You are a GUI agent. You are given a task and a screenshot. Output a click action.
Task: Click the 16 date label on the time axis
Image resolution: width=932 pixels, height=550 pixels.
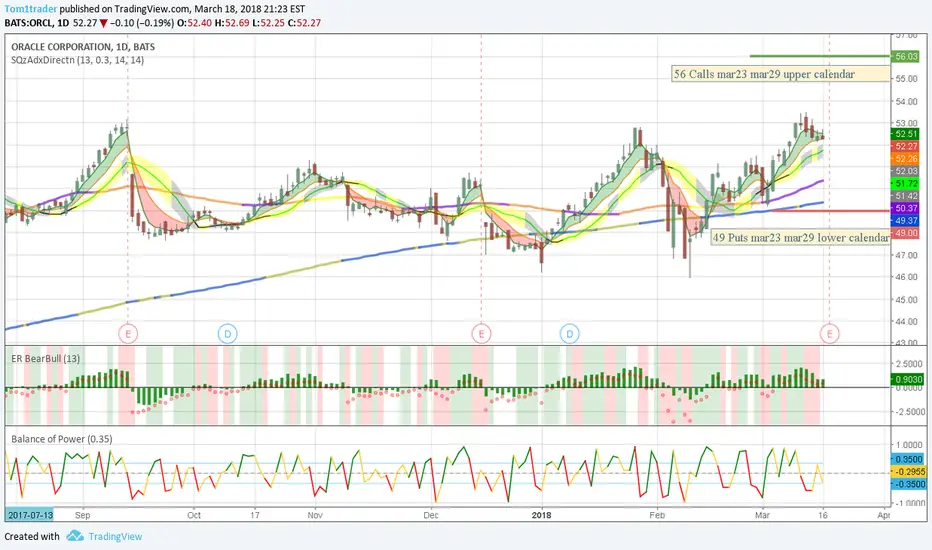pyautogui.click(x=823, y=515)
